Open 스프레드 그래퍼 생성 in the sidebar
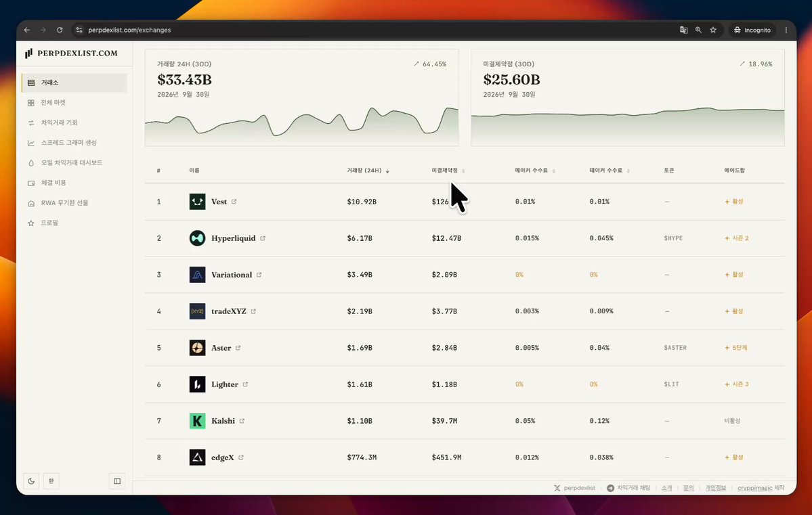This screenshot has height=515, width=812. 74,143
